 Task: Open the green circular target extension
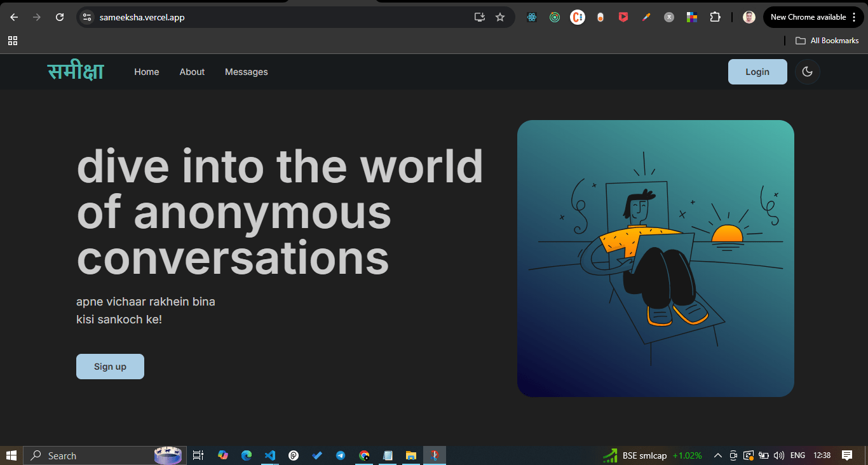(x=555, y=17)
